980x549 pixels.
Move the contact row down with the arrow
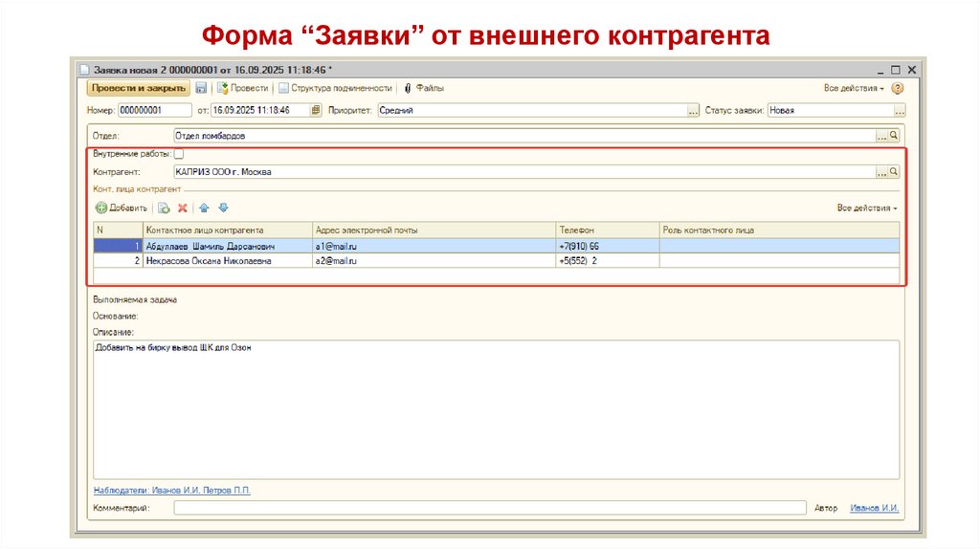(x=223, y=208)
